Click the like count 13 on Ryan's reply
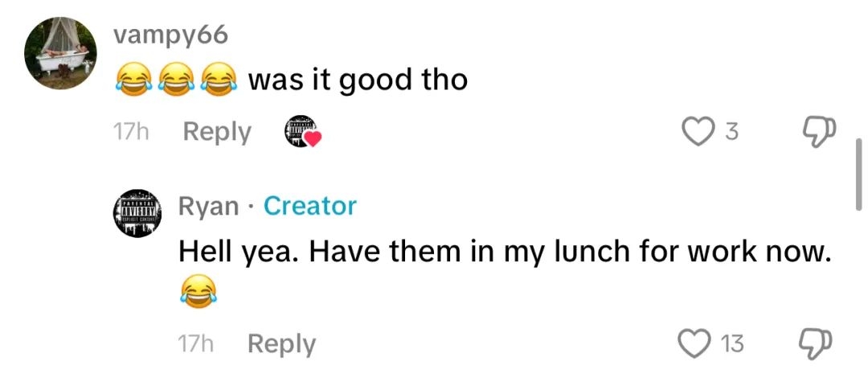The image size is (868, 382). [734, 344]
